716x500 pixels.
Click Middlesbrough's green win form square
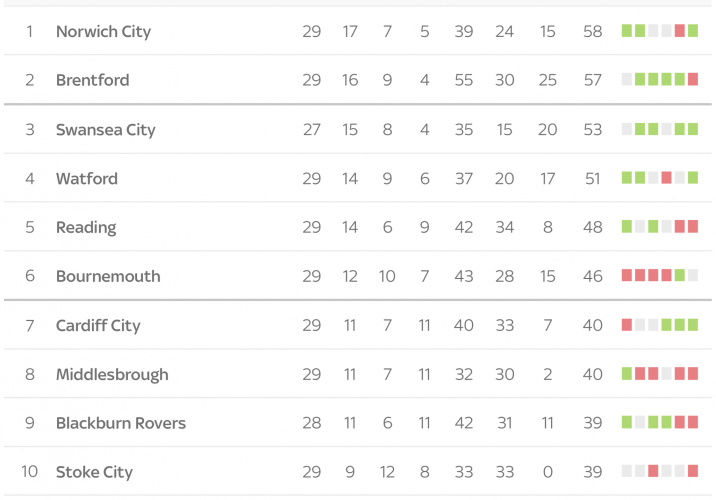627,374
